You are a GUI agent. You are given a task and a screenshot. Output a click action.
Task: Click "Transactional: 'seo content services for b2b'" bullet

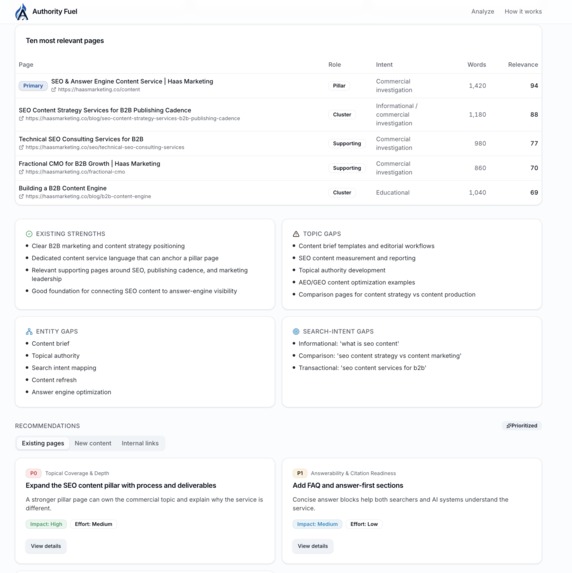[x=362, y=368]
